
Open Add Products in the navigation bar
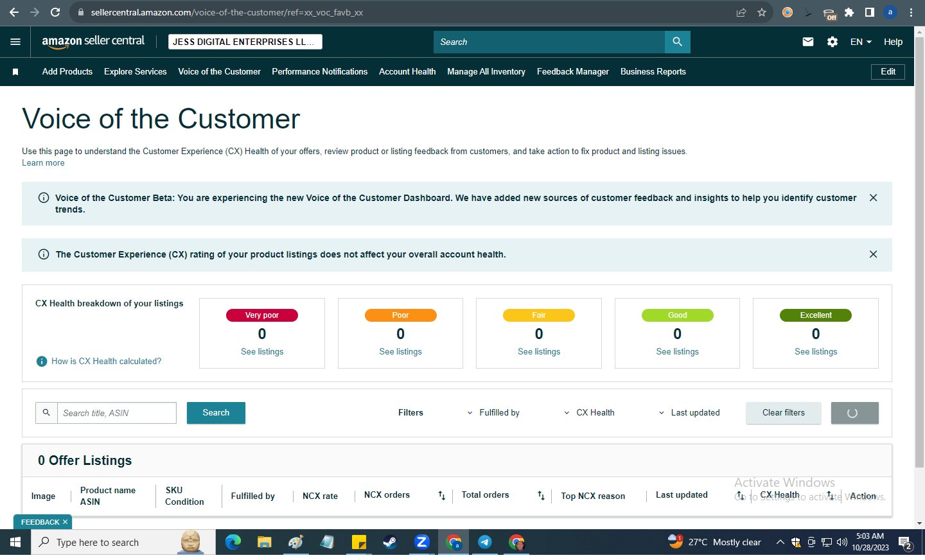(x=67, y=72)
